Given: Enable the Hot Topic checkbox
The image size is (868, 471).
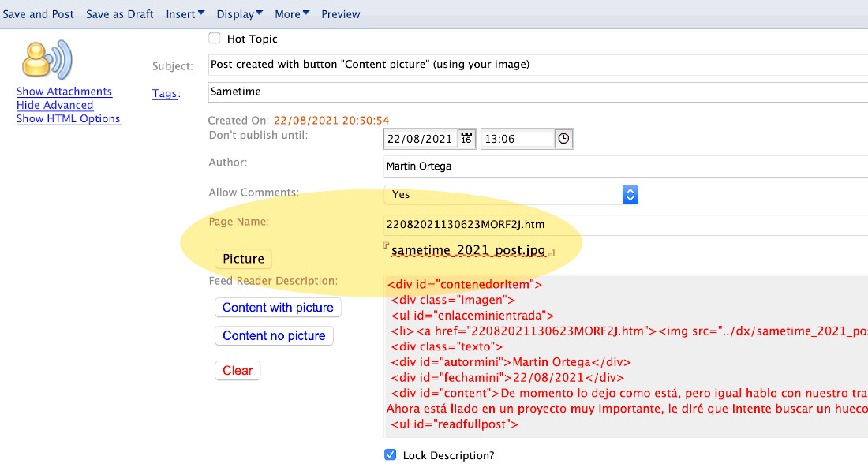Looking at the screenshot, I should coord(215,38).
